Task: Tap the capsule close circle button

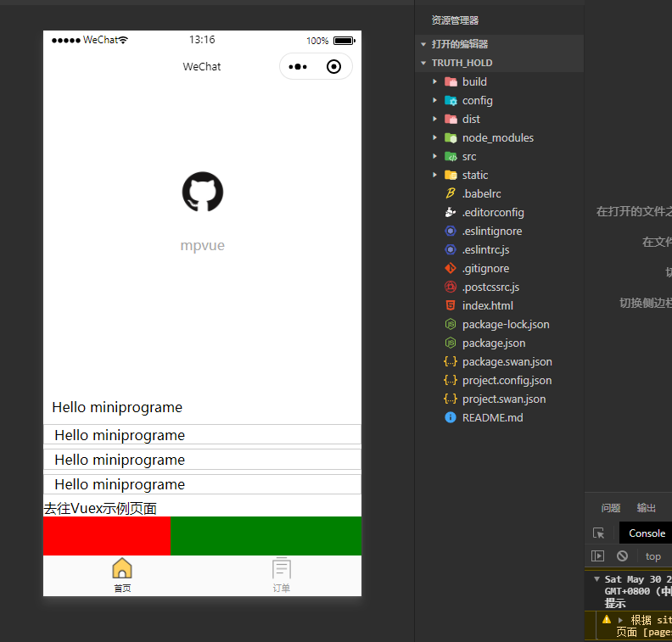Action: tap(333, 67)
